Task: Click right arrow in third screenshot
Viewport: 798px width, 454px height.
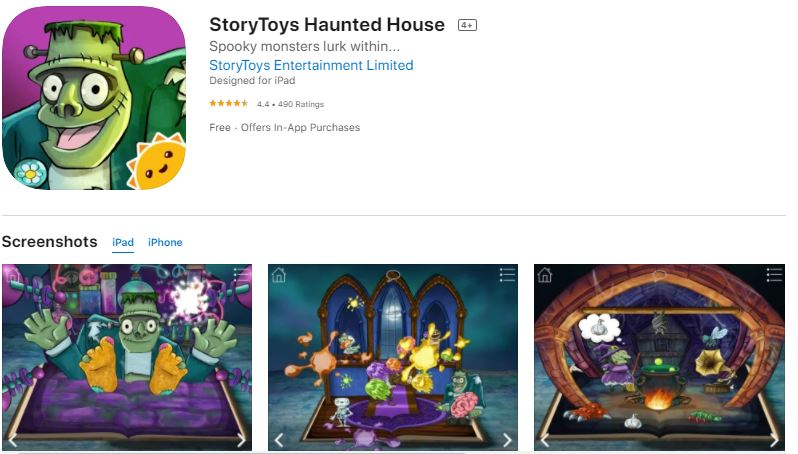Action: point(774,440)
